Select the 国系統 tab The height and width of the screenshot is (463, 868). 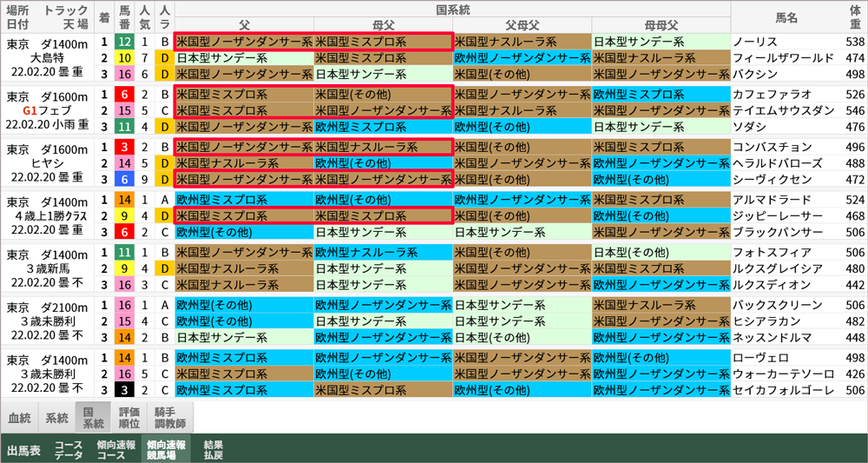point(93,418)
